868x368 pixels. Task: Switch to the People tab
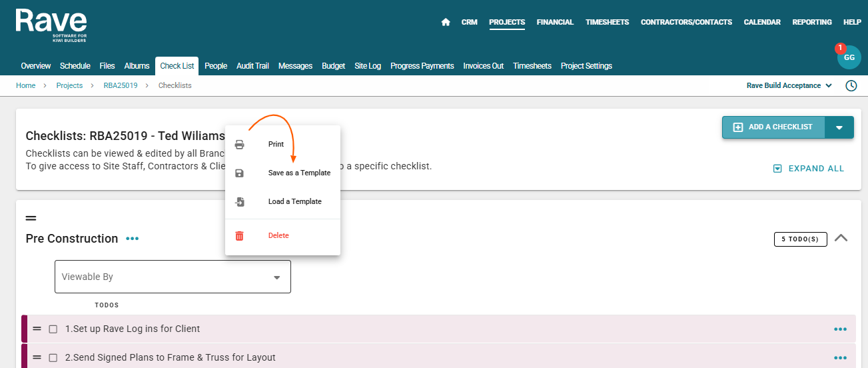tap(216, 66)
